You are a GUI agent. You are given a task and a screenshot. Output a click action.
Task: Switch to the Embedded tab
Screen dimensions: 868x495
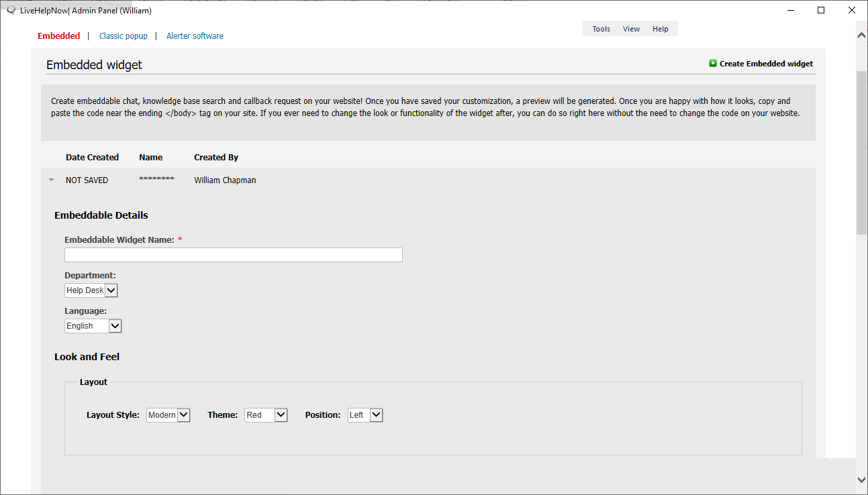[59, 36]
